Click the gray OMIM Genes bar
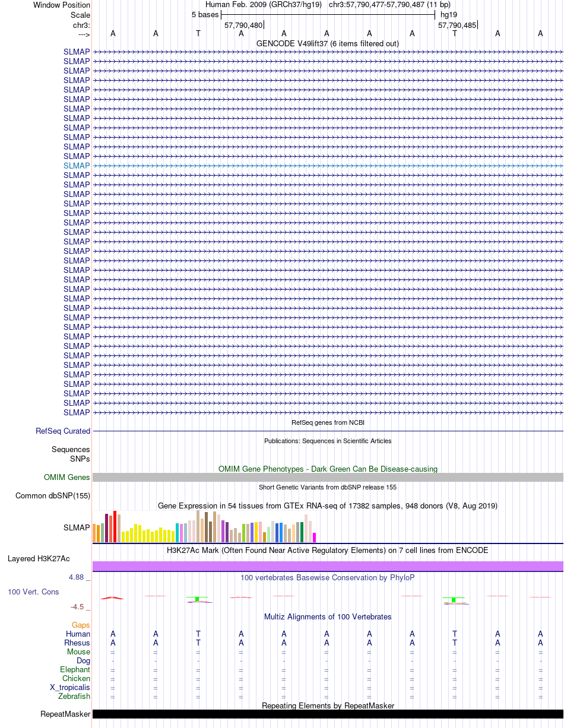 tap(328, 477)
